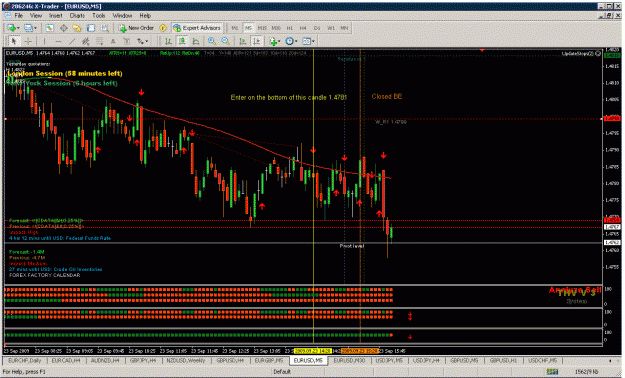This screenshot has height=378, width=625.
Task: Select the H1 timeframe button
Action: pos(289,28)
